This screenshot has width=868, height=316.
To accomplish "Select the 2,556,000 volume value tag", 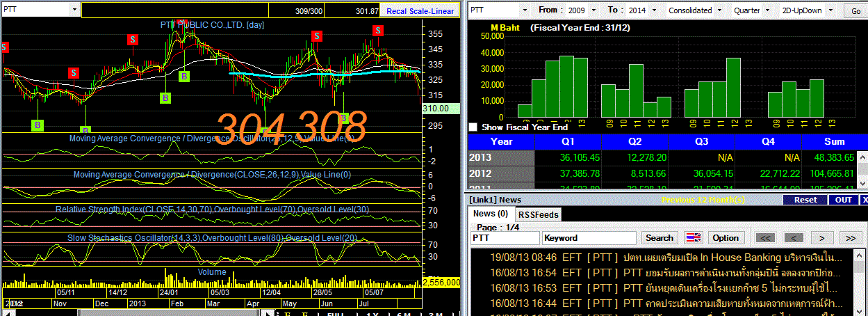I will coord(441,283).
